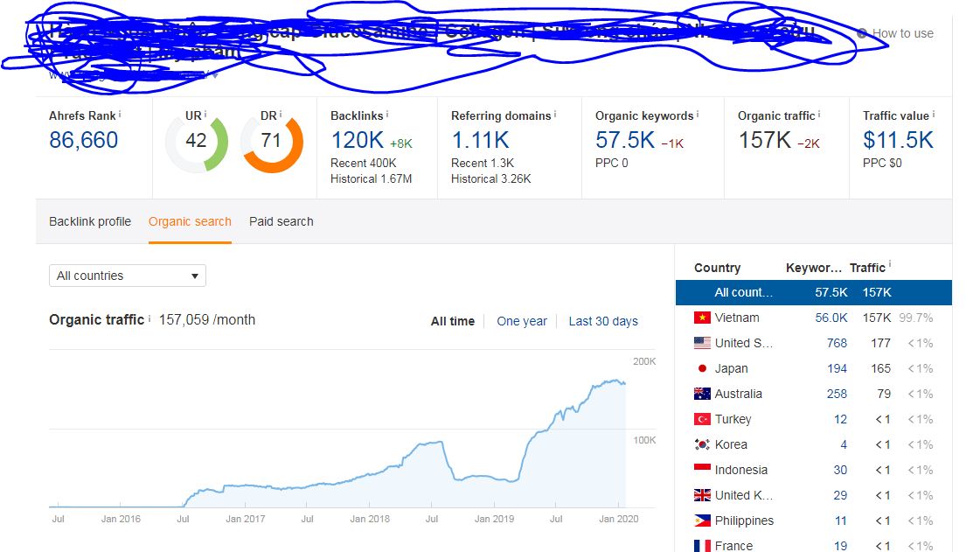Click the green UR 42 gauge

(x=196, y=142)
